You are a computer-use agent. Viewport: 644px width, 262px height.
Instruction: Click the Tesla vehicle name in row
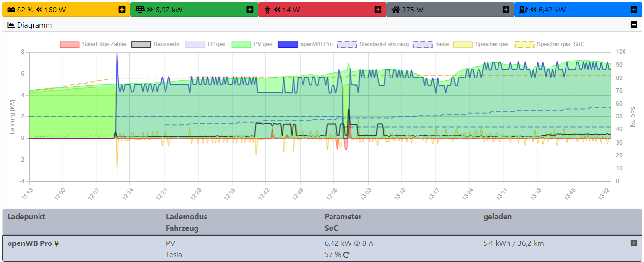point(174,255)
